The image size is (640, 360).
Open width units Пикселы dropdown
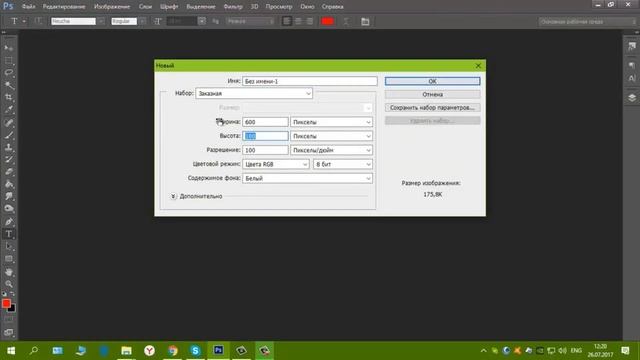331,122
